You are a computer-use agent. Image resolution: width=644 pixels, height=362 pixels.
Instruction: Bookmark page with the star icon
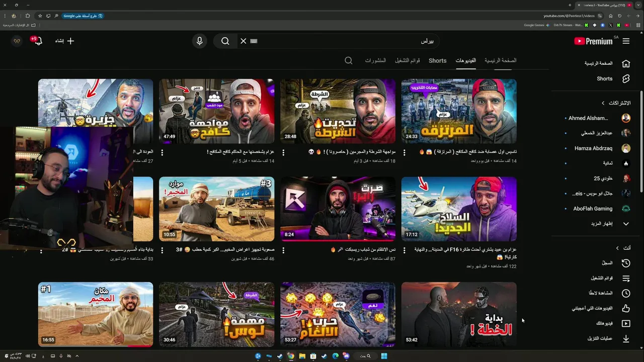tap(40, 16)
